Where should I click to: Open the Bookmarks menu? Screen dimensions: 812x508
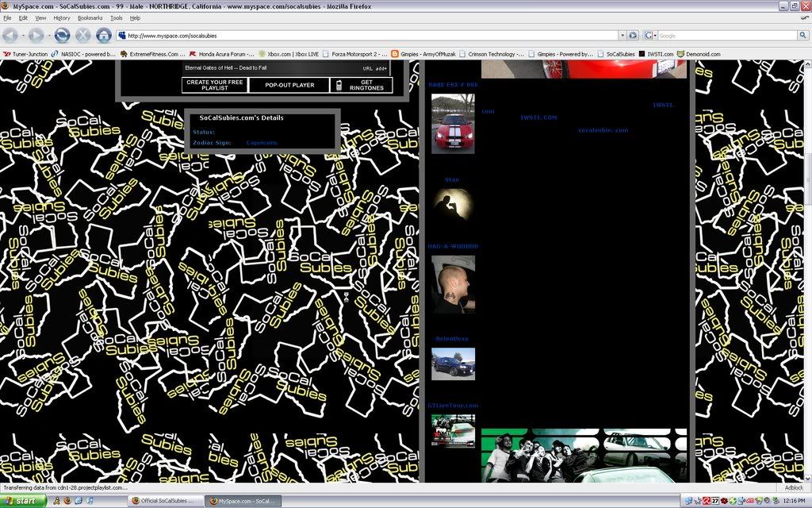pyautogui.click(x=90, y=17)
